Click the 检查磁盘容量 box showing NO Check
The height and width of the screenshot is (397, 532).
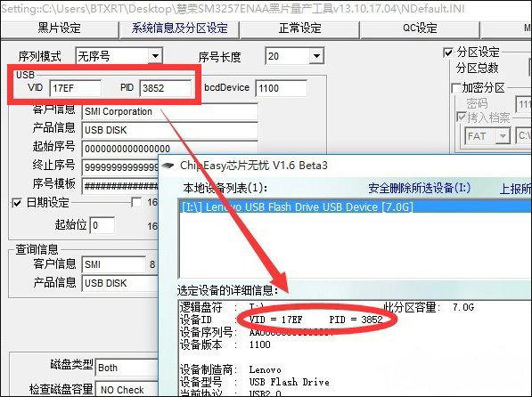(127, 390)
